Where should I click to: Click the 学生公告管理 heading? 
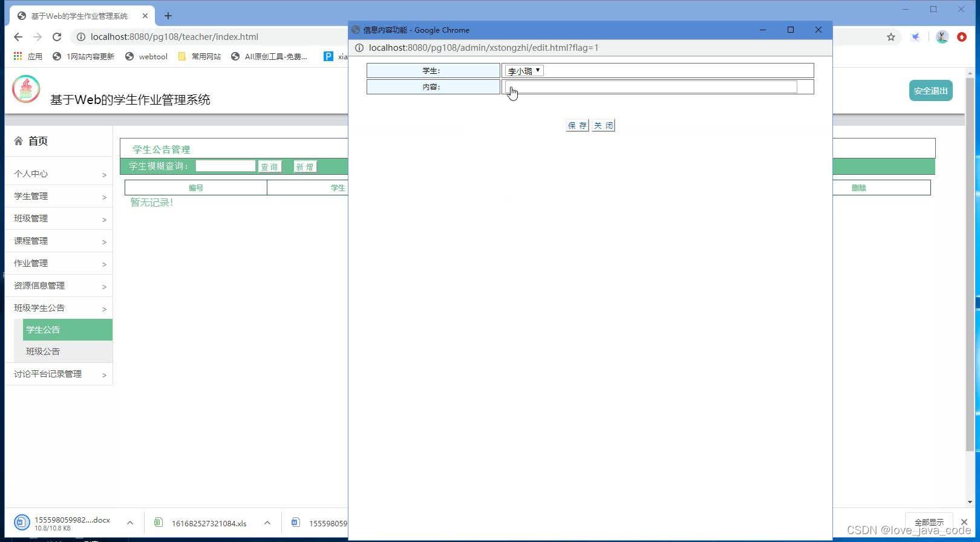162,149
